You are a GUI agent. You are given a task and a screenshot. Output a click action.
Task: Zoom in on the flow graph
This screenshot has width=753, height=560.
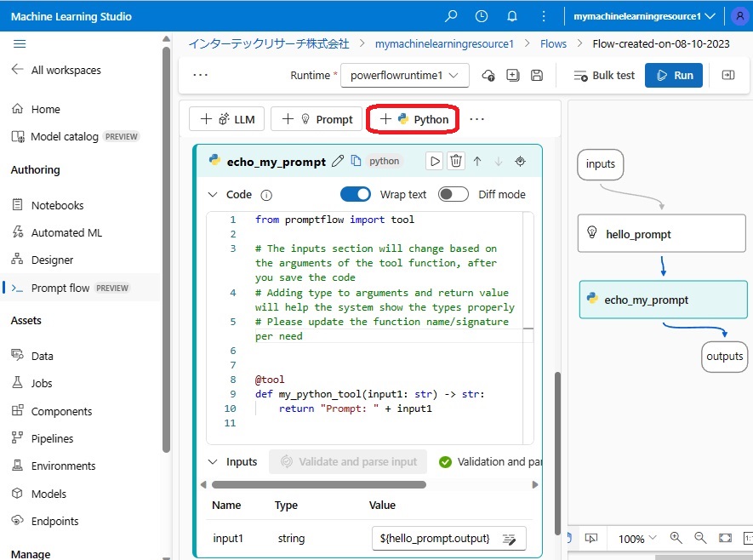coord(676,538)
